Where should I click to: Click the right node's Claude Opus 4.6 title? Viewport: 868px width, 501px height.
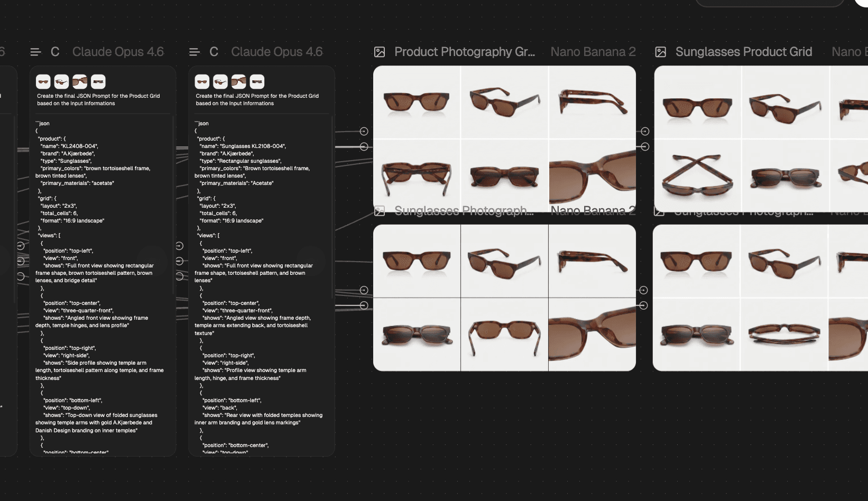click(x=277, y=52)
